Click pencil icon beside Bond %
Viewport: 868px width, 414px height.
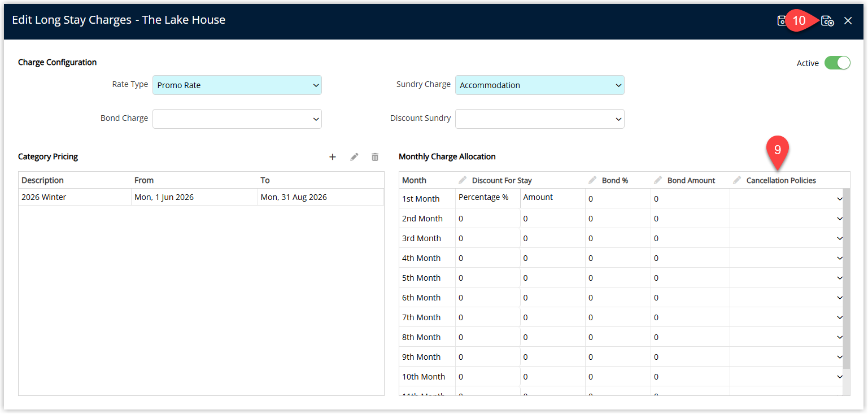(592, 180)
